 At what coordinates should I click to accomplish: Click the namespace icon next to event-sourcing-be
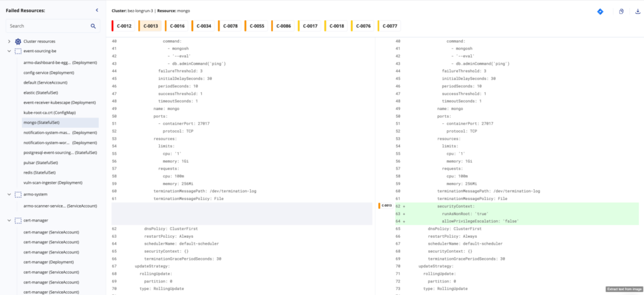[18, 52]
